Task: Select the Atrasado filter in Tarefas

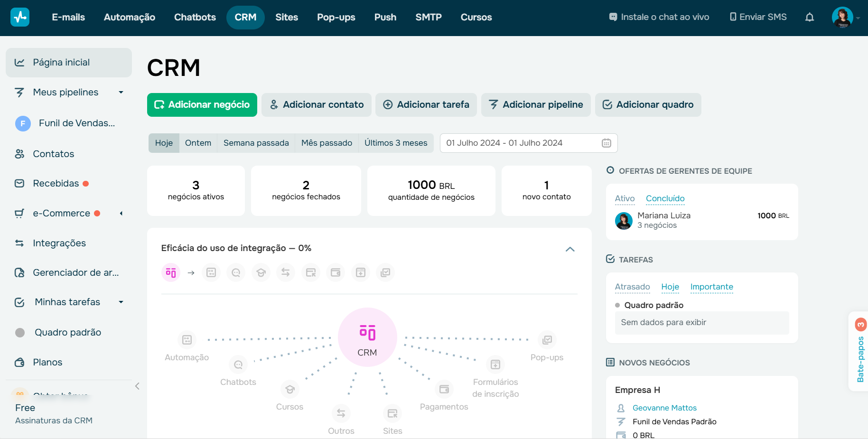Action: [x=633, y=287]
